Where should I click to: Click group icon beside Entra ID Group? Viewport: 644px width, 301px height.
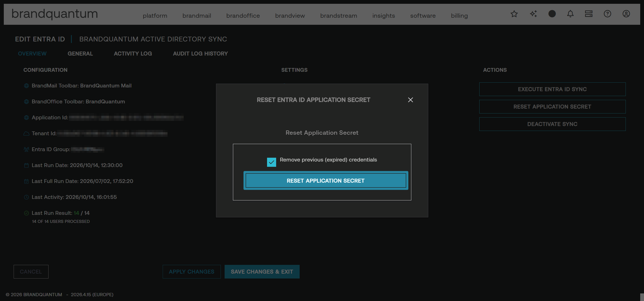(x=26, y=150)
